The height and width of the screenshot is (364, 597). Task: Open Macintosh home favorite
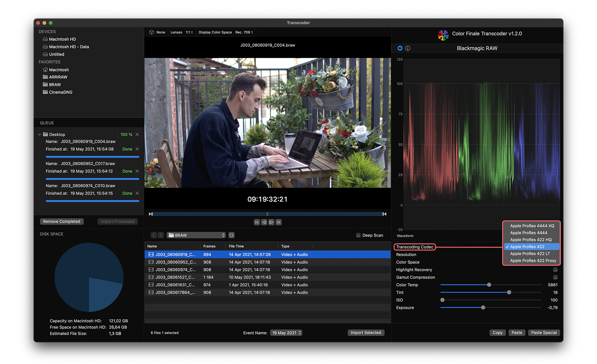coord(56,70)
